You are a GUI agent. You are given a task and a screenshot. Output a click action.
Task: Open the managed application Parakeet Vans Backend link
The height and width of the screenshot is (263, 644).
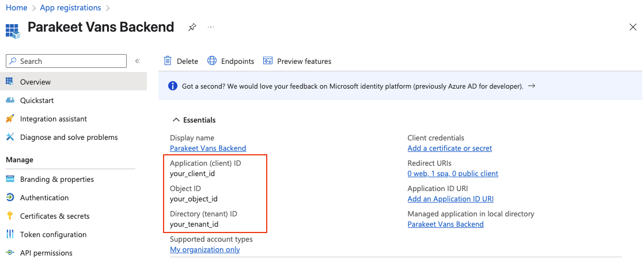pos(446,224)
